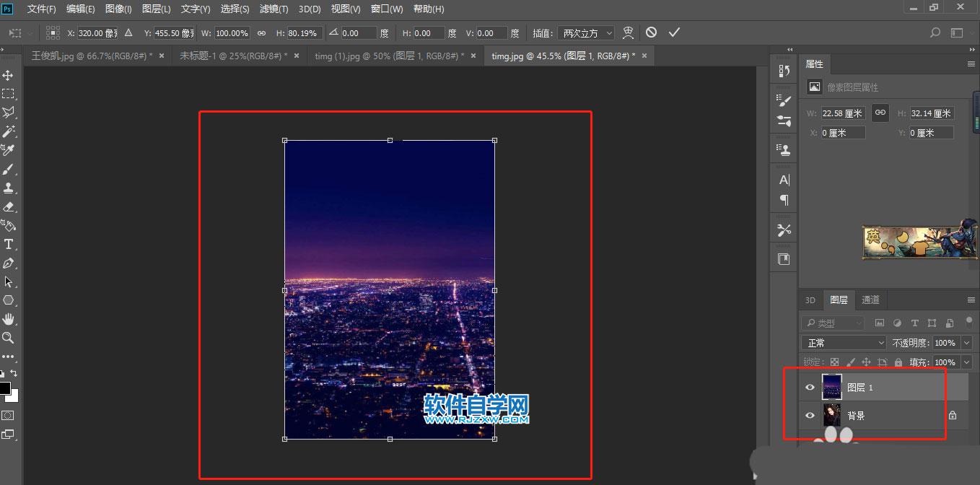Commit the transform with the checkmark icon
The image size is (980, 485).
coord(674,32)
